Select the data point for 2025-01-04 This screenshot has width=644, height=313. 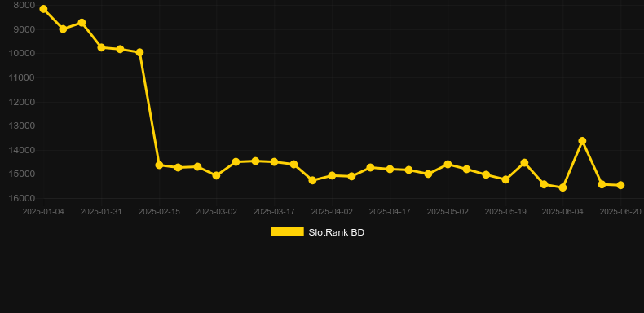pyautogui.click(x=43, y=9)
